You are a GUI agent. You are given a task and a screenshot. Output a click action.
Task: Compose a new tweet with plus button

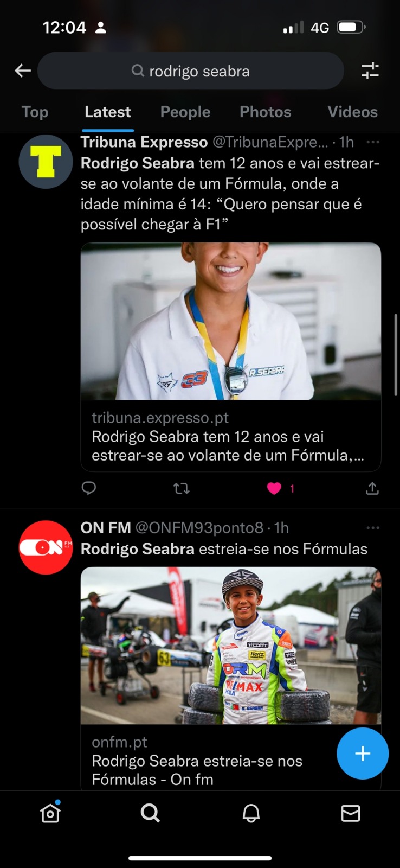click(x=362, y=753)
